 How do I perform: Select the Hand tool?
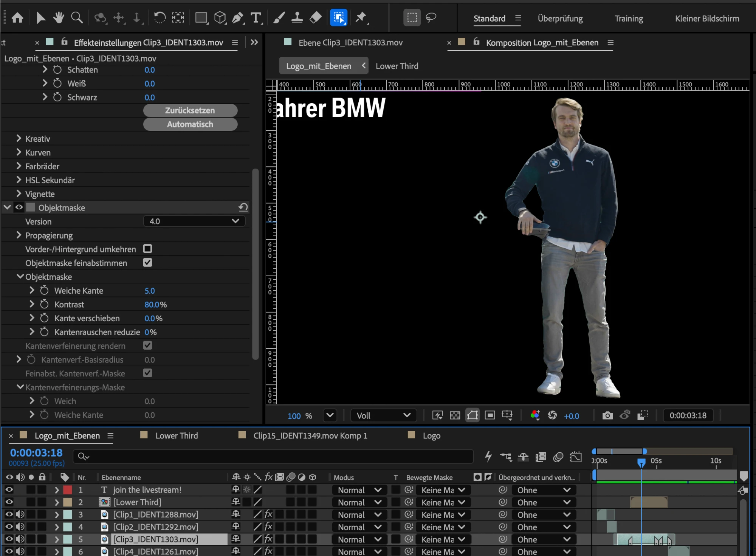tap(59, 18)
